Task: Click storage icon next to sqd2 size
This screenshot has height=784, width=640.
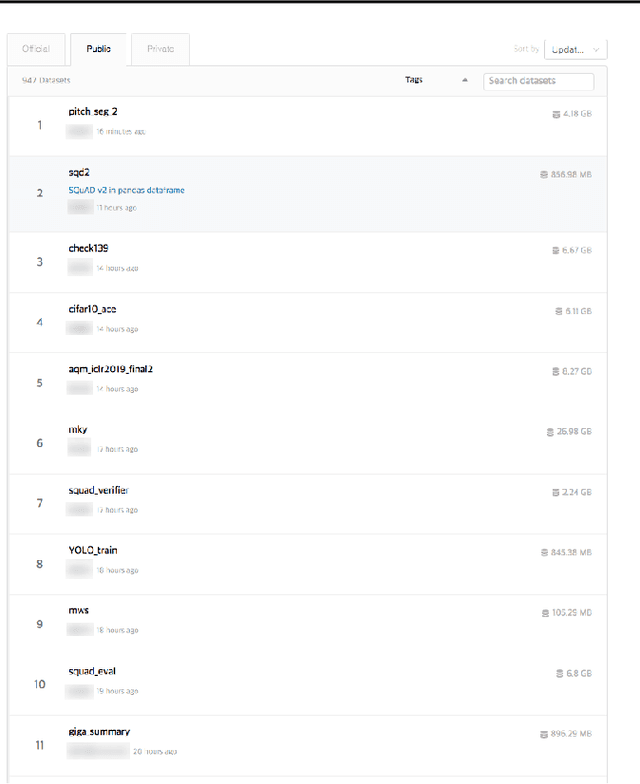Action: pyautogui.click(x=544, y=174)
